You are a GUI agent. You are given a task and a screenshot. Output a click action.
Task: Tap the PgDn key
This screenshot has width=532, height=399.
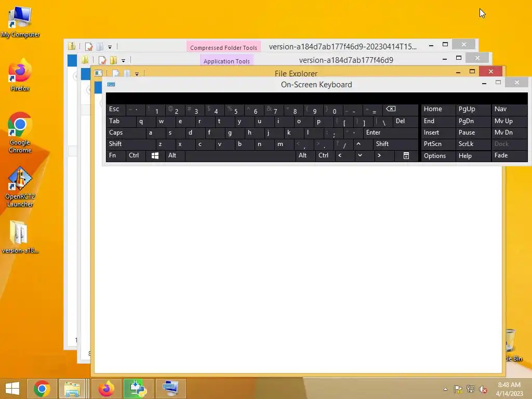[x=473, y=121]
